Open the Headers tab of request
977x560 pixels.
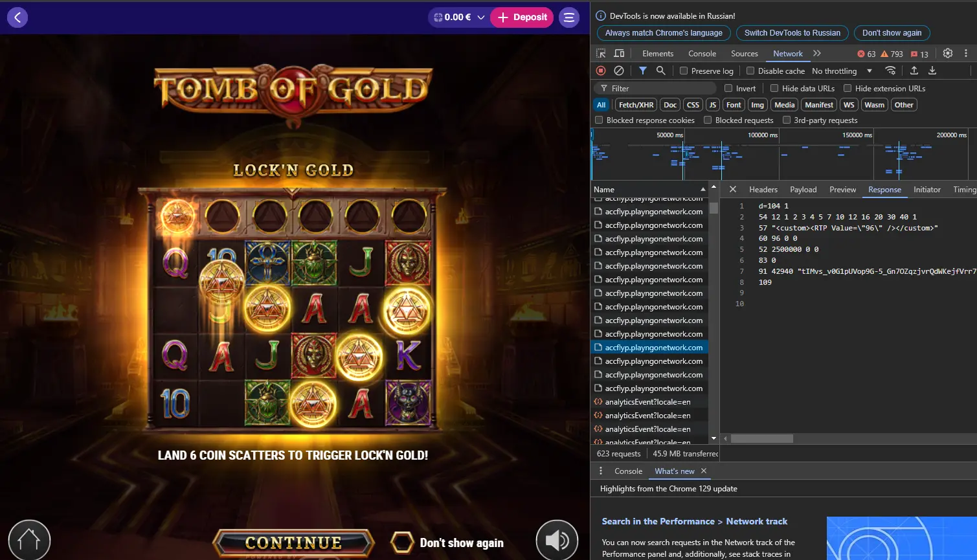pos(763,190)
